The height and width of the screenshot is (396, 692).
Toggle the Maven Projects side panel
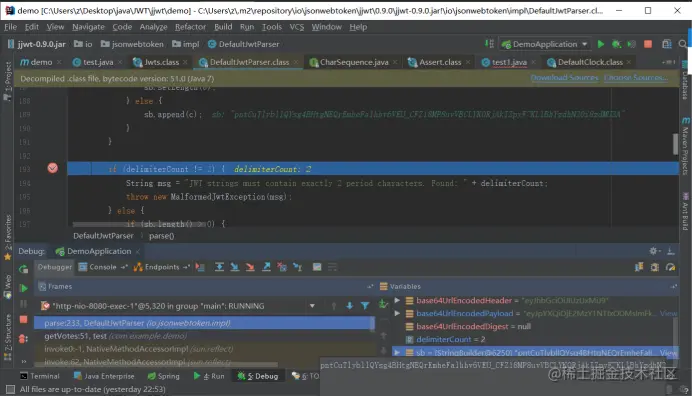685,146
